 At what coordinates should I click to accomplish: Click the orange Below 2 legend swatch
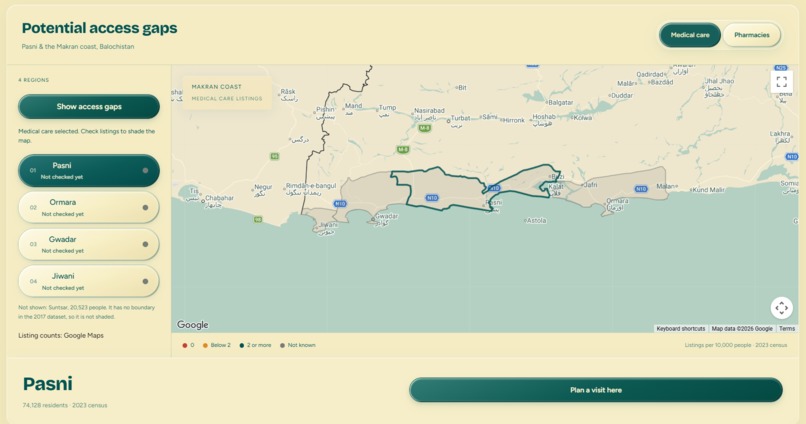[205, 345]
